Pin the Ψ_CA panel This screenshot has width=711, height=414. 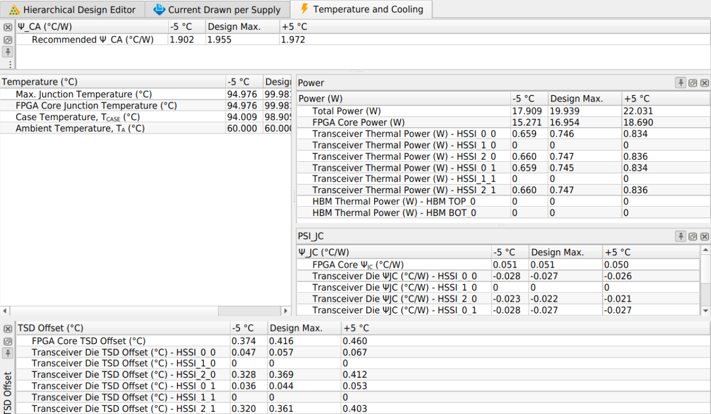coord(8,52)
